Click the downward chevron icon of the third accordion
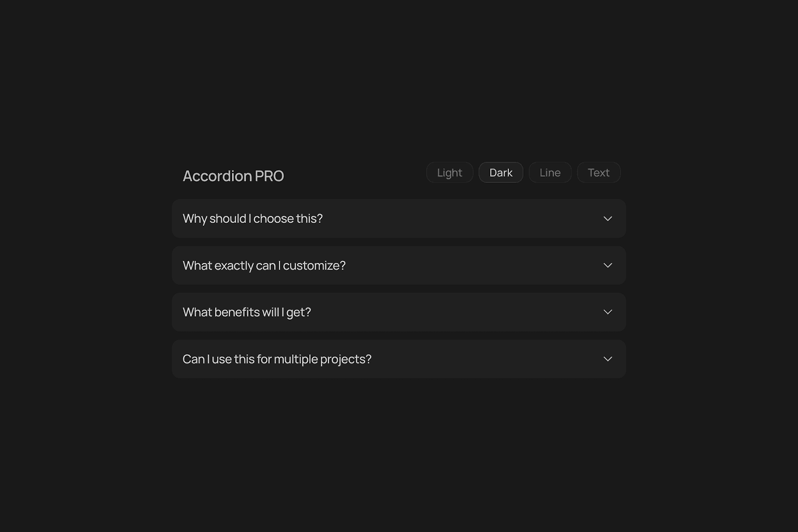 coord(607,312)
